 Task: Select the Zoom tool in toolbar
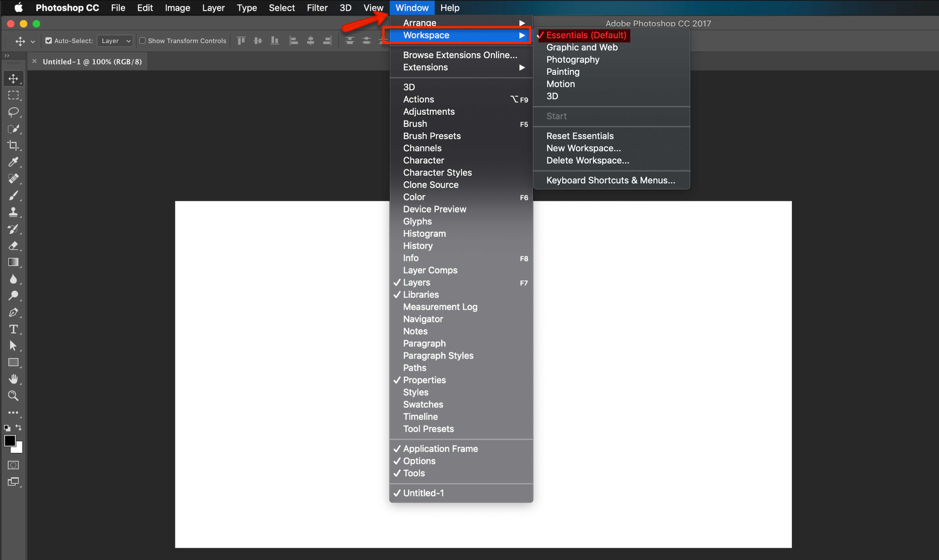(14, 396)
